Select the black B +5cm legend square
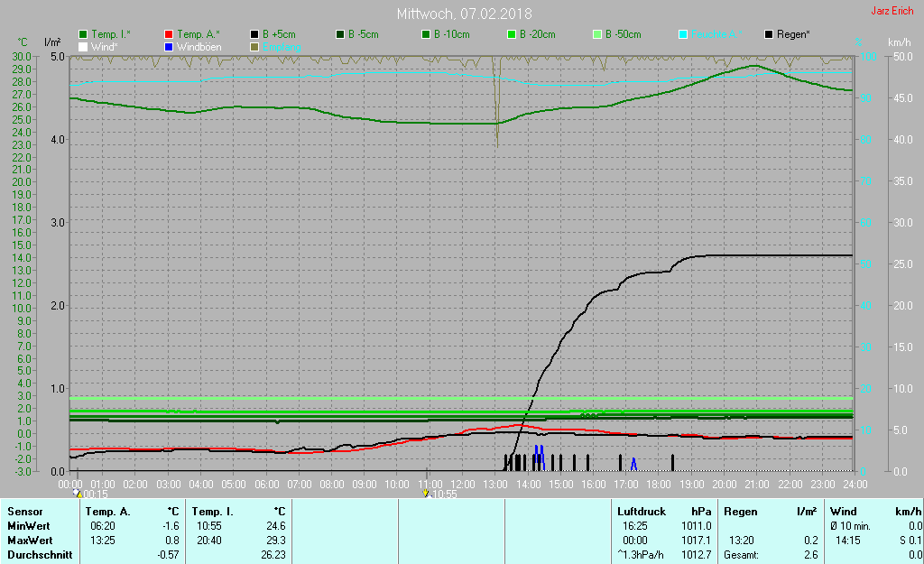 tap(256, 34)
